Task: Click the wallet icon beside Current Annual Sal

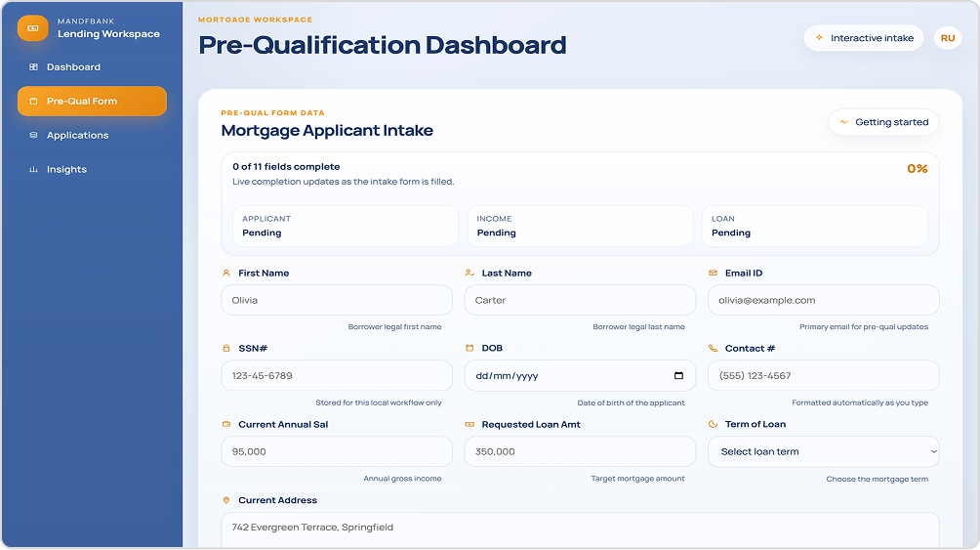Action: click(x=226, y=424)
